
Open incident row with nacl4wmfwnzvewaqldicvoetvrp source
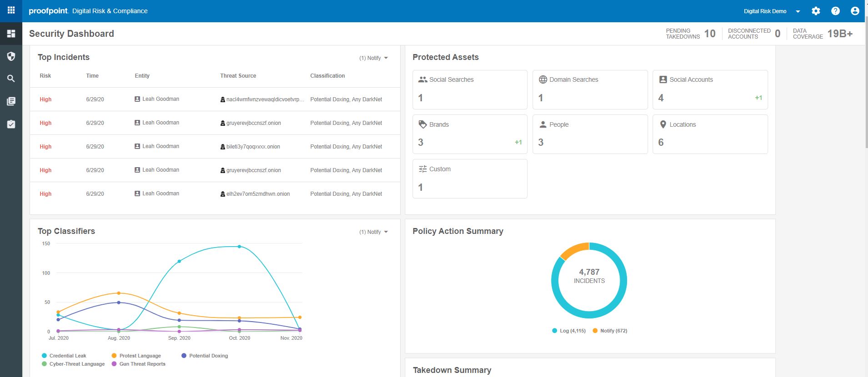(215, 99)
